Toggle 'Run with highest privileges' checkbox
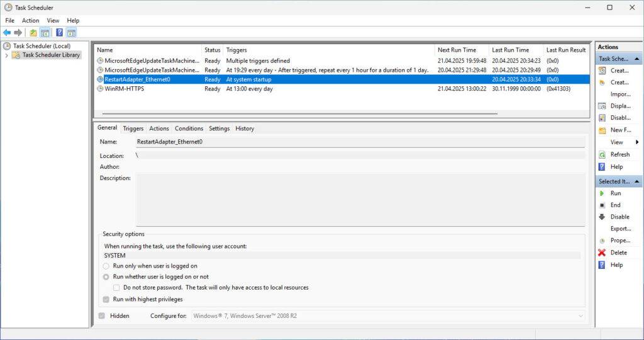 (106, 300)
